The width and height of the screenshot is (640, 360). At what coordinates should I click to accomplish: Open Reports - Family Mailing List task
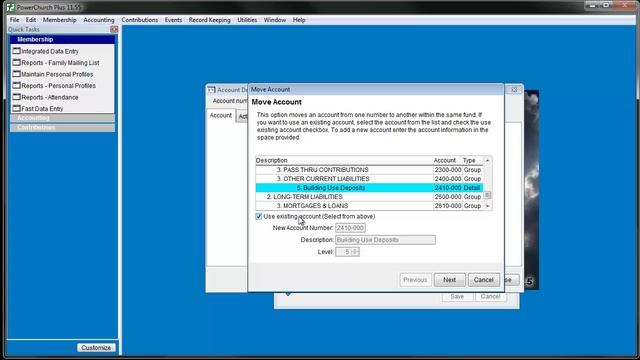coord(56,63)
